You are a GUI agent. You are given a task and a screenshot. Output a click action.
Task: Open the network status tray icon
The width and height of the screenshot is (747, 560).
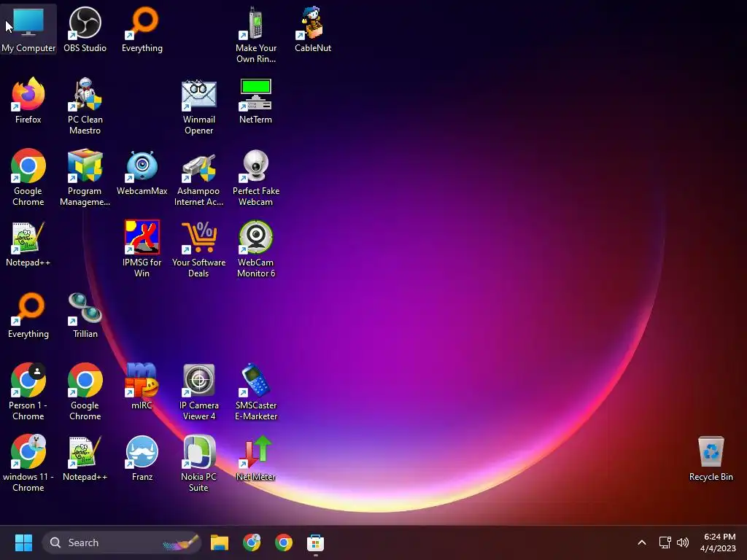[x=665, y=542]
